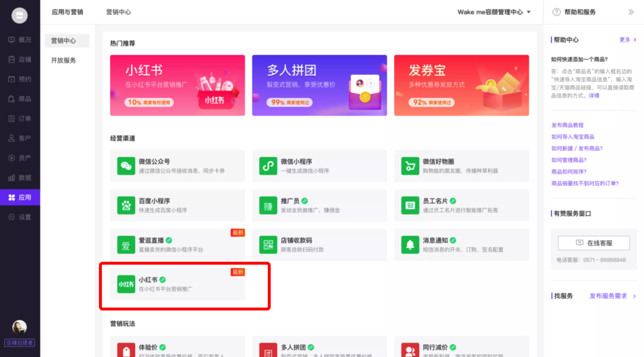Image resolution: width=644 pixels, height=357 pixels.
Task: Click the 爱逛直播 green icon
Action: (x=126, y=244)
